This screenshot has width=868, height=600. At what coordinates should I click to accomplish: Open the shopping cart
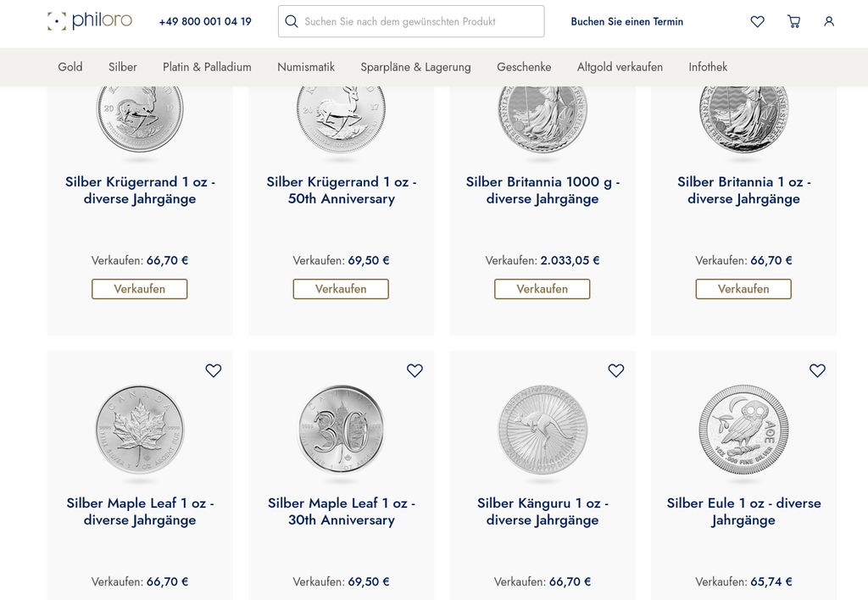793,21
